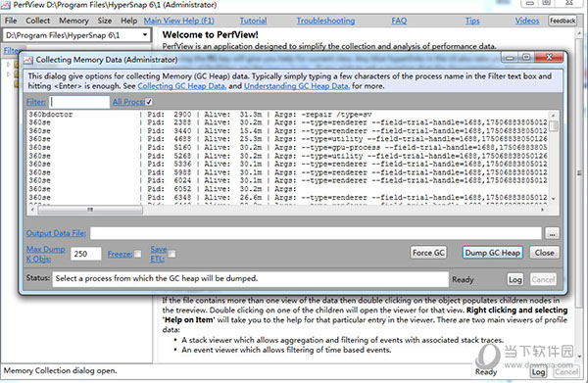Click the Filter label link in dialog
Image resolution: width=588 pixels, height=383 pixels.
tap(36, 102)
